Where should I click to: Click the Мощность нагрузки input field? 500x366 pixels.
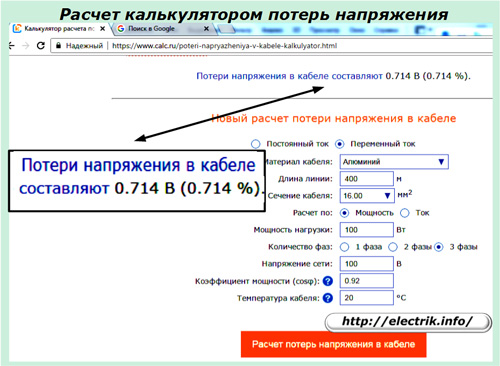click(367, 230)
